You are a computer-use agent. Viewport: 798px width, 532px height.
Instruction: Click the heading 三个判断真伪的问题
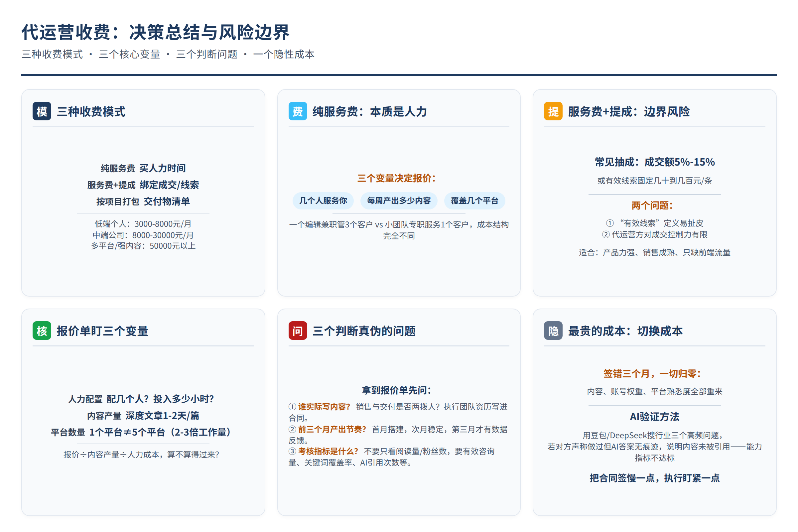coord(364,331)
